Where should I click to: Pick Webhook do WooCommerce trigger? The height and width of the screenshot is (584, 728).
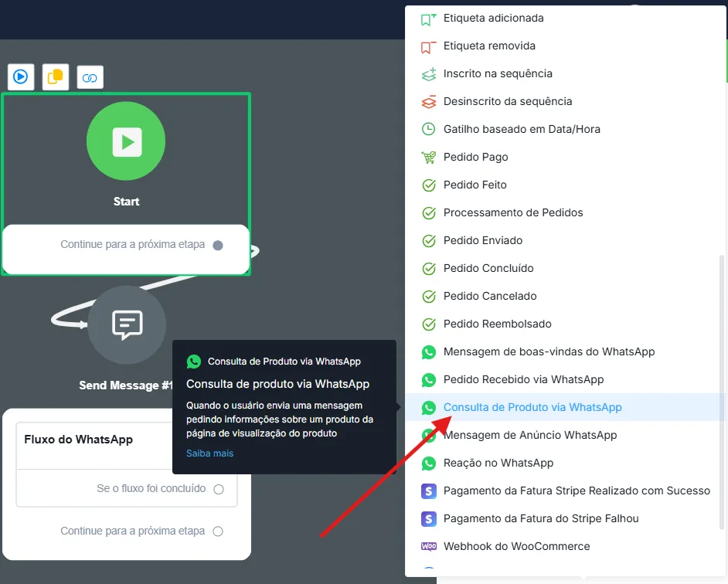566,546
